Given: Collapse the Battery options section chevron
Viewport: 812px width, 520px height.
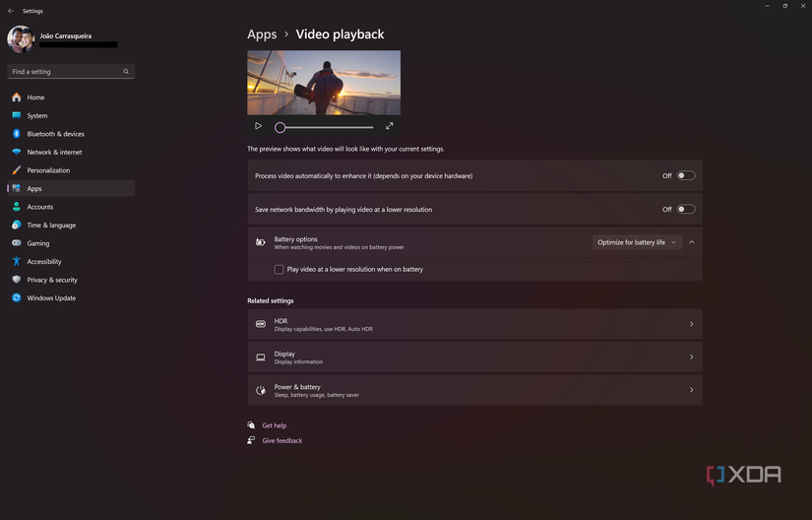Looking at the screenshot, I should (691, 242).
